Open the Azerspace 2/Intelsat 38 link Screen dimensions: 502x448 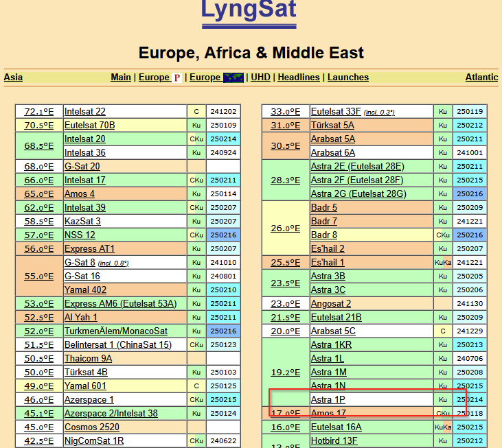111,414
